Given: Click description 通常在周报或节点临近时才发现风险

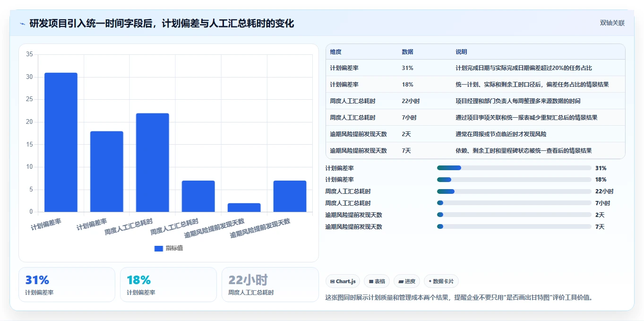Looking at the screenshot, I should pos(501,134).
